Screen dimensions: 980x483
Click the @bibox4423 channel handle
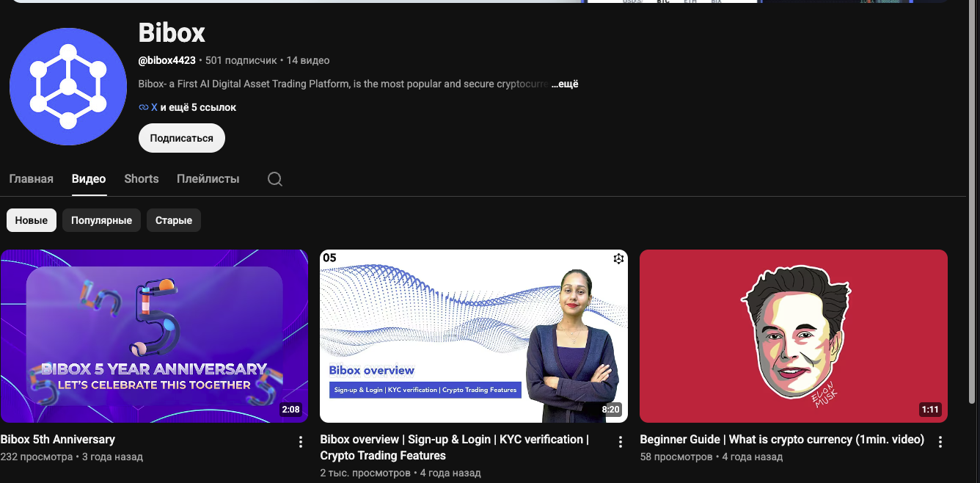[167, 60]
